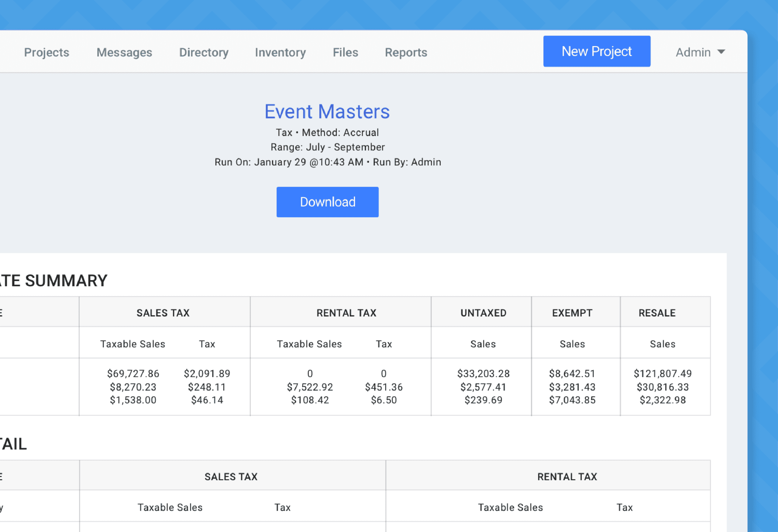This screenshot has height=532, width=778.
Task: Select the $2,322.98 resale sales value
Action: click(663, 400)
